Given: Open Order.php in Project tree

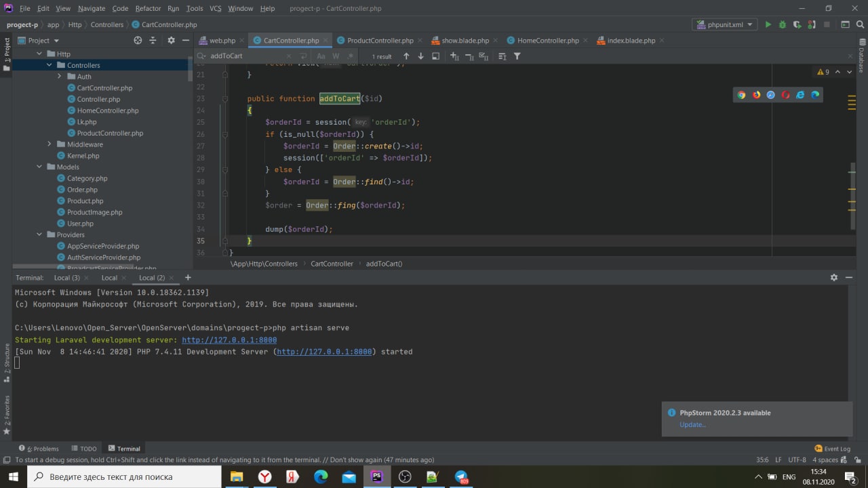Looking at the screenshot, I should pos(82,190).
